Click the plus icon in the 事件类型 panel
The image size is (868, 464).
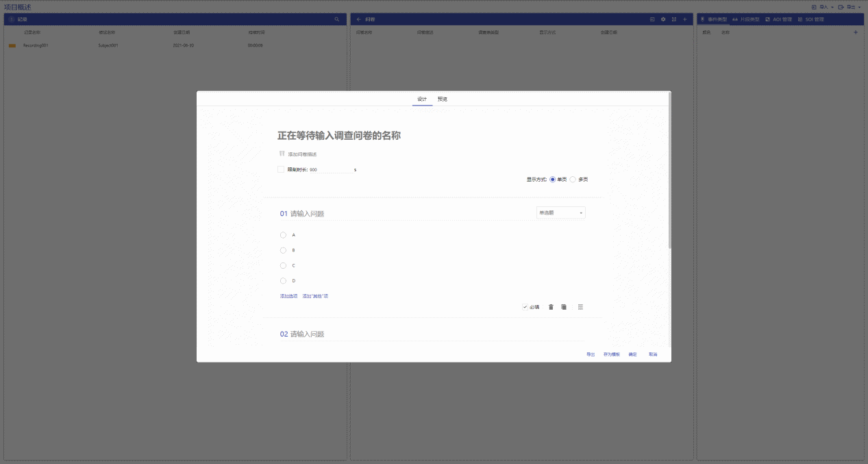855,32
